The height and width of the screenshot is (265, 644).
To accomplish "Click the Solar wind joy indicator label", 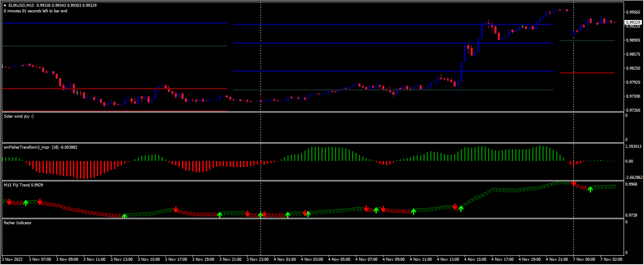I will coord(16,116).
